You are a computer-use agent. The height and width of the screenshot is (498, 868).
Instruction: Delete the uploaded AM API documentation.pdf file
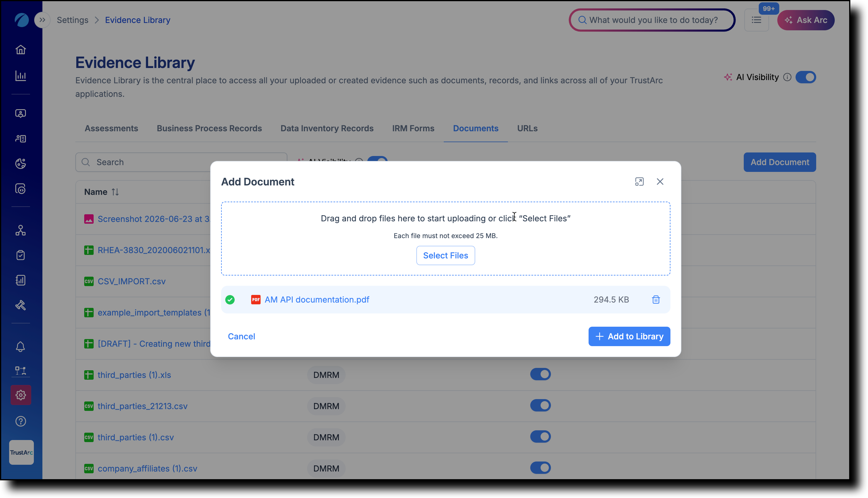(x=655, y=300)
